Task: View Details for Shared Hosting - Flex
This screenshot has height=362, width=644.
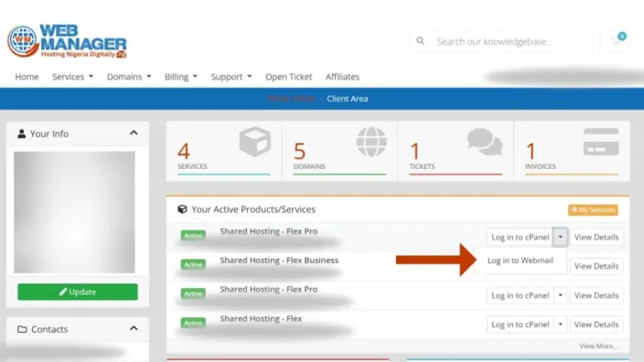Action: 596,325
